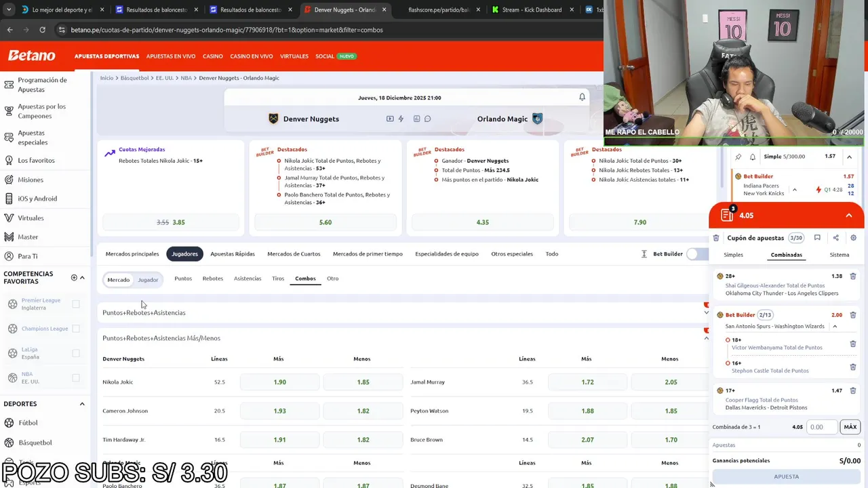Select the 5.60 Destacados Bet Builder odds
This screenshot has height=488, width=868.
click(325, 222)
